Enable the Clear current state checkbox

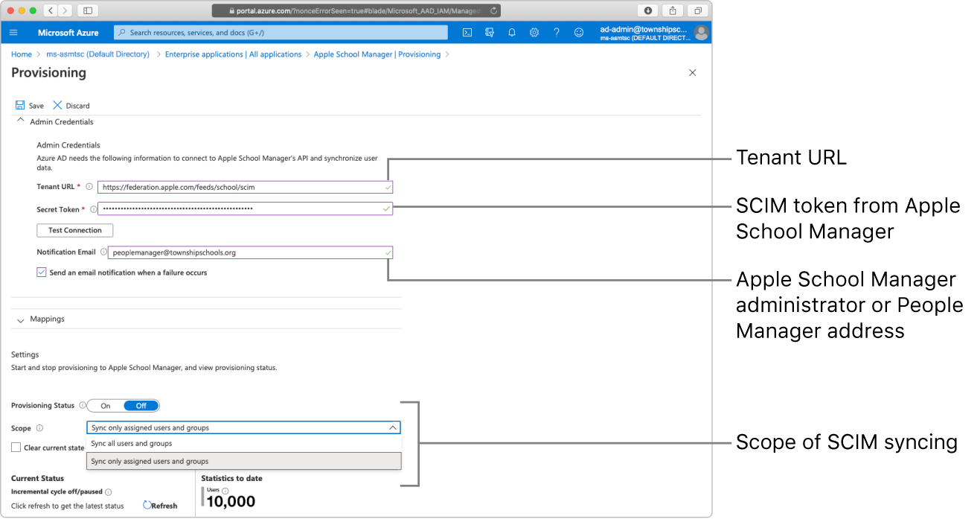click(x=16, y=447)
